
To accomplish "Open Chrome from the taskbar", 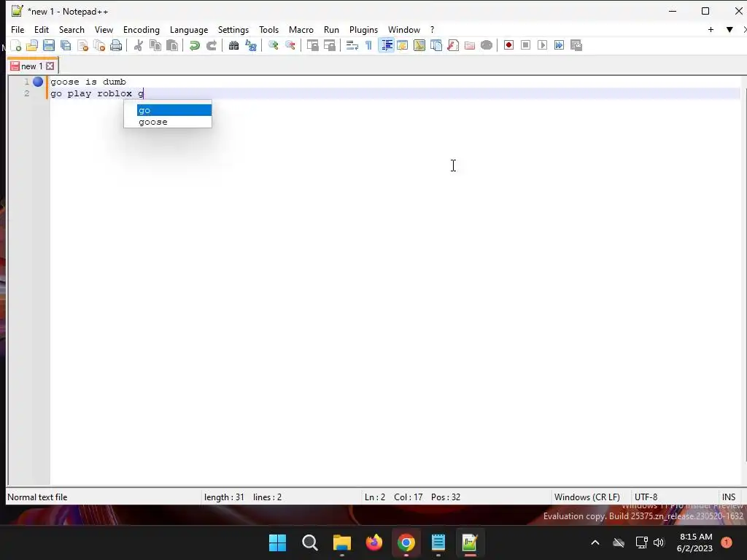I will point(406,542).
